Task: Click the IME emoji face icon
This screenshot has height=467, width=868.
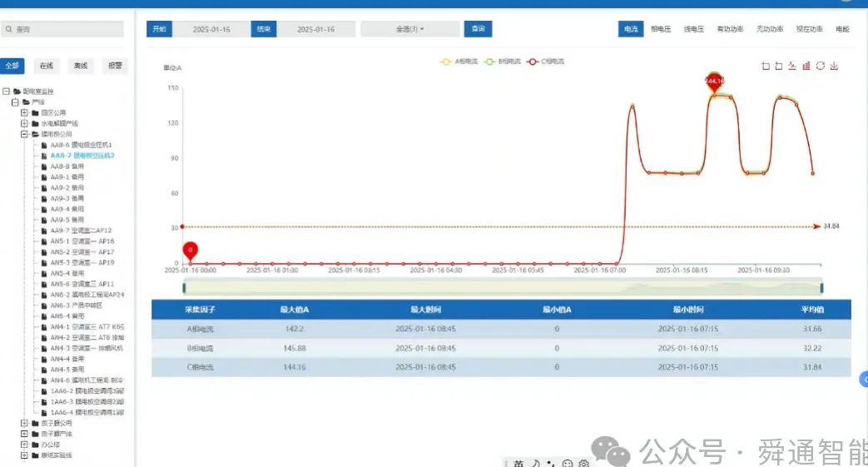Action: pyautogui.click(x=567, y=463)
